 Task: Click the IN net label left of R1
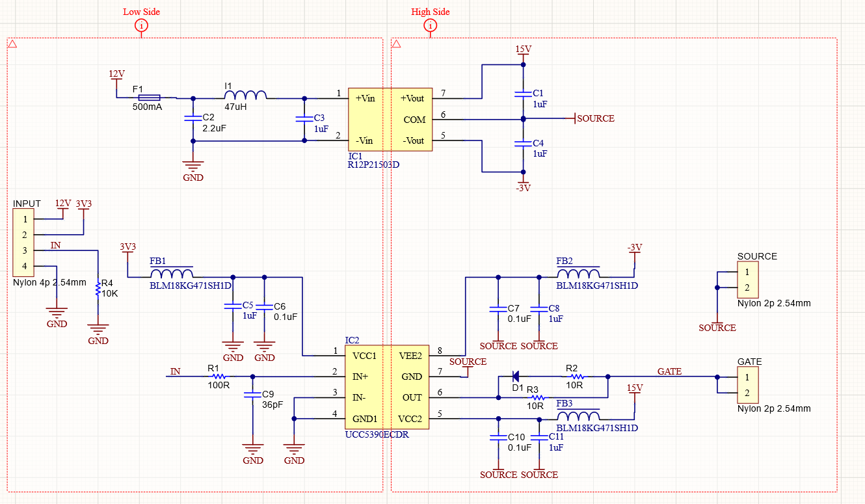click(175, 371)
